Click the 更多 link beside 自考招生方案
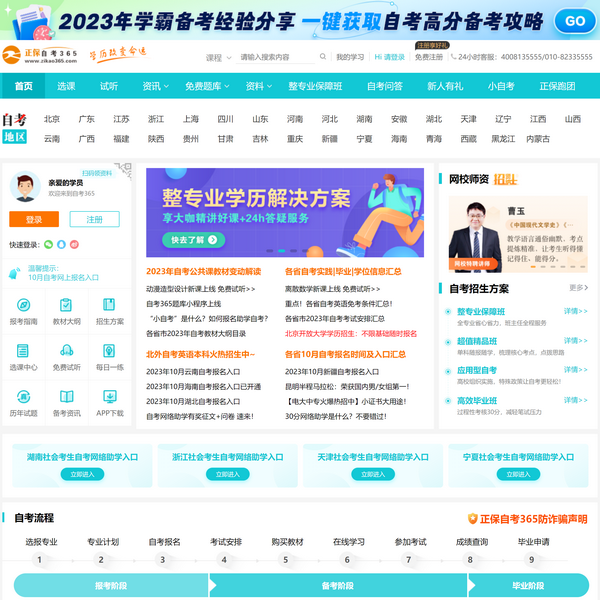The width and height of the screenshot is (600, 600). coord(577,288)
